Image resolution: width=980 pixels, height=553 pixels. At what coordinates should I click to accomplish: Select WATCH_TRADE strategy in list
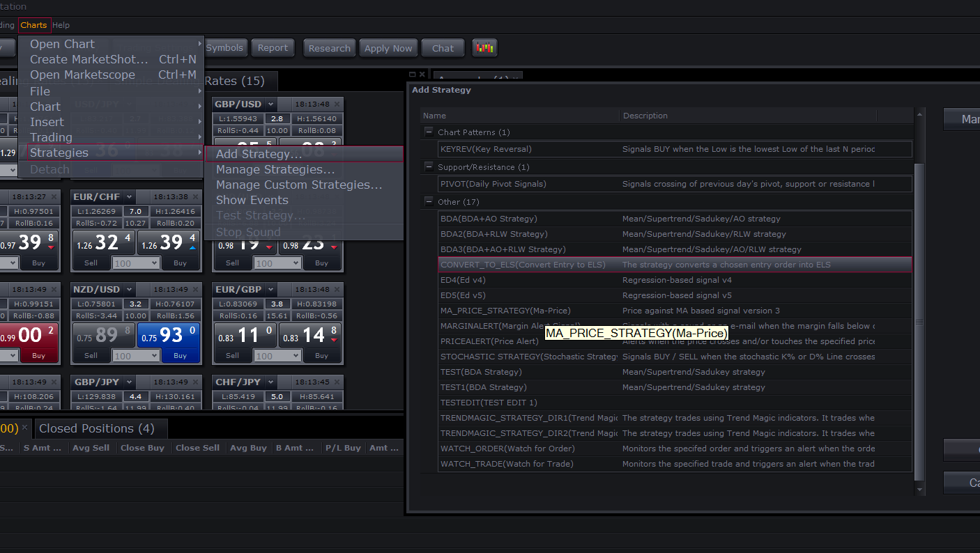click(675, 464)
